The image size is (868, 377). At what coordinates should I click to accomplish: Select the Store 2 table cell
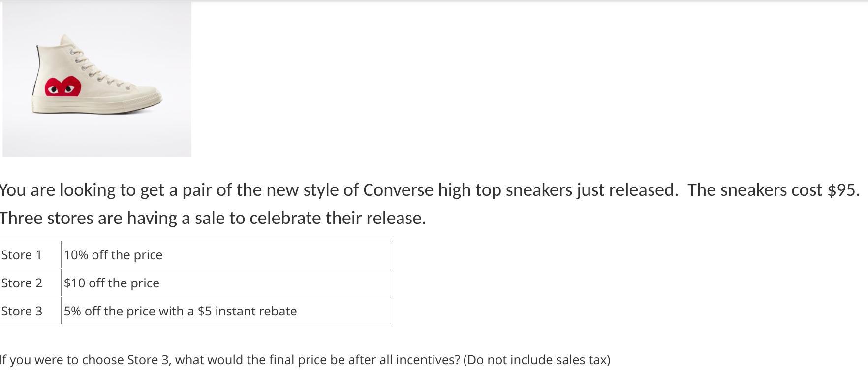(22, 283)
